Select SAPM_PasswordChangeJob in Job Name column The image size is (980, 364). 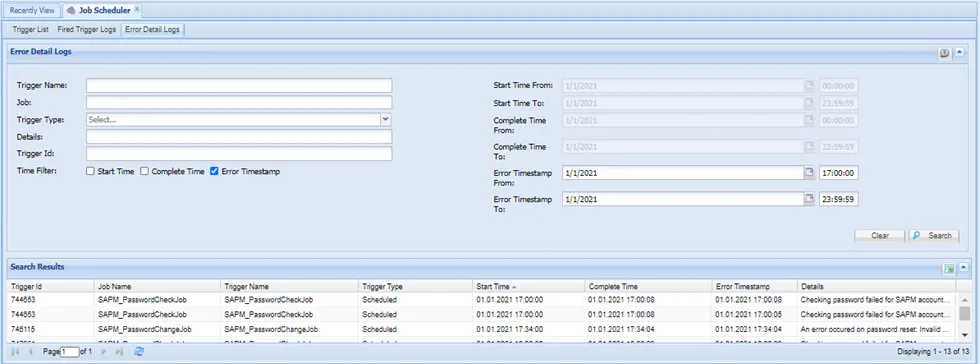(157, 328)
